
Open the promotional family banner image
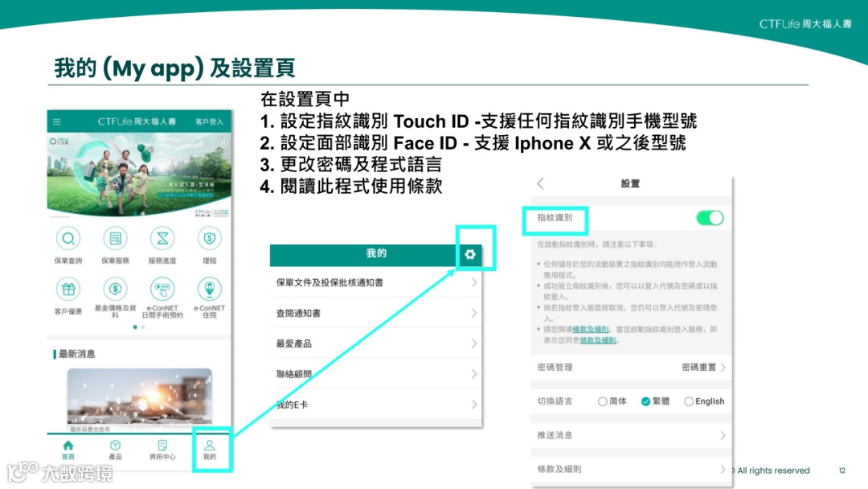pos(139,174)
